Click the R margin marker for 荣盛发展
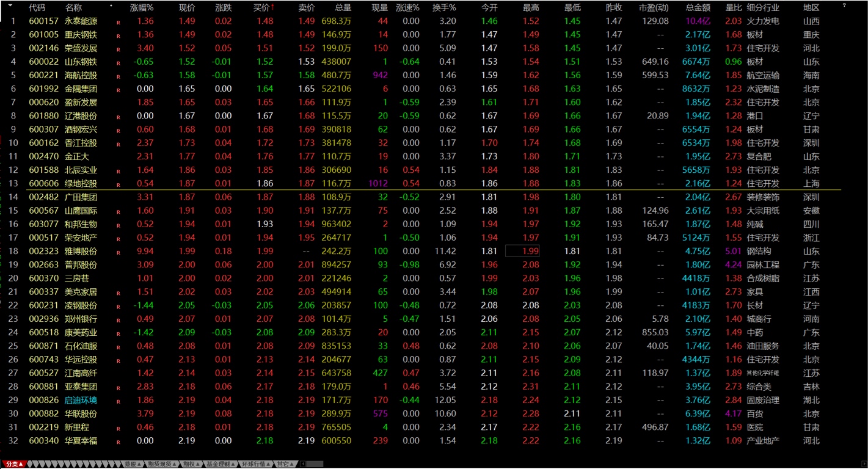The height and width of the screenshot is (469, 868). (x=119, y=49)
